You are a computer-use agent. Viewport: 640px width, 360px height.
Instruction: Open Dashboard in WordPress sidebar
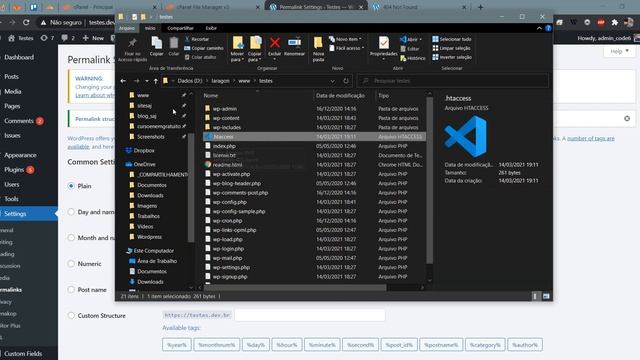pyautogui.click(x=19, y=58)
